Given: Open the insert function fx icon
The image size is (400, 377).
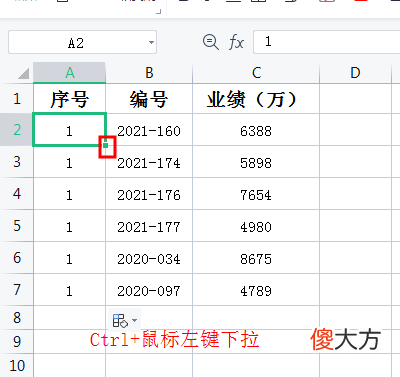Looking at the screenshot, I should 236,42.
